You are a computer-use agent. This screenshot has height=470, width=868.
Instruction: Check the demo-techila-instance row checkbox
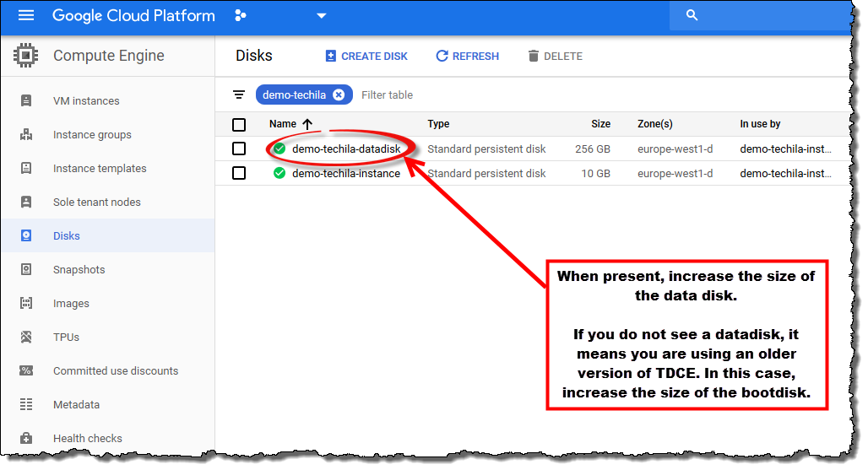pyautogui.click(x=239, y=173)
